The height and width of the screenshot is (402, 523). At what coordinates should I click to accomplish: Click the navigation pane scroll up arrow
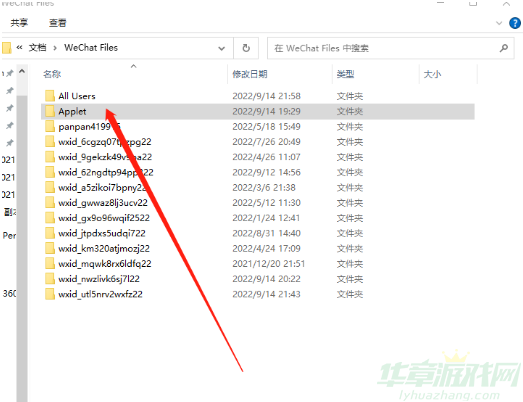pos(22,71)
